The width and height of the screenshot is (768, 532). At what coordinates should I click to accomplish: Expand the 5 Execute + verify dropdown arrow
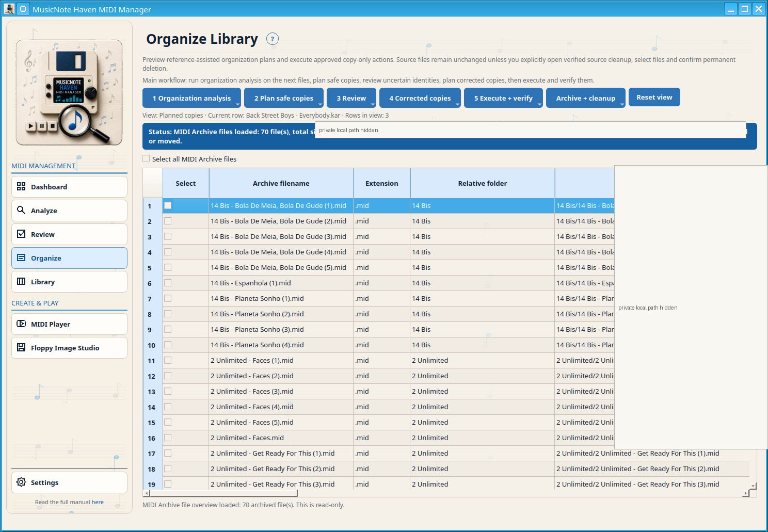539,104
